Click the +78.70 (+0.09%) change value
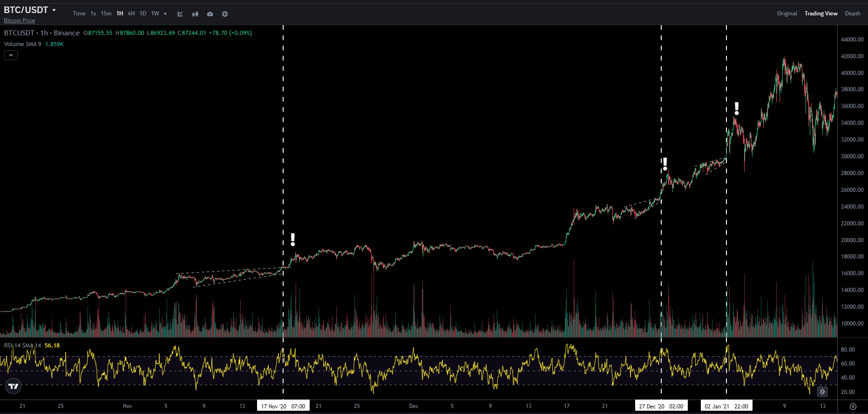Screen dimensions: 868x414 point(231,33)
